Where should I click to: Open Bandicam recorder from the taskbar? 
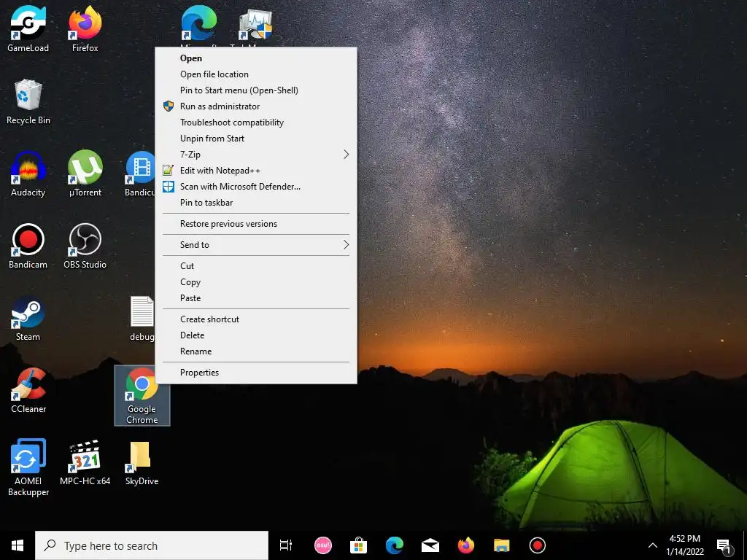click(x=538, y=545)
